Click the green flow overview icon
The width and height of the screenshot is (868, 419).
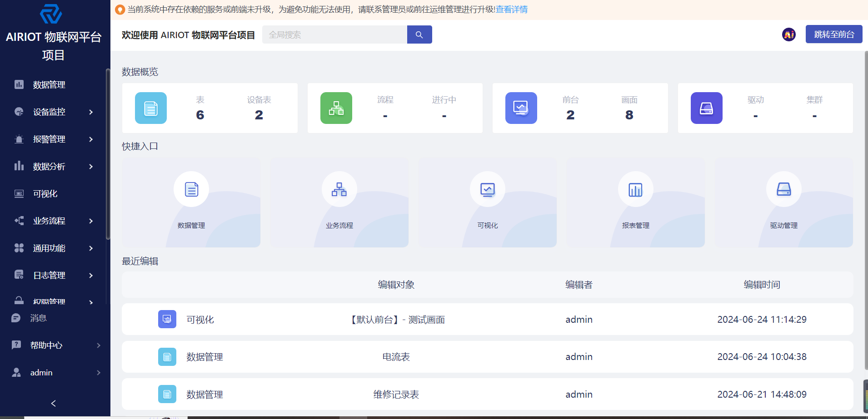(x=336, y=108)
